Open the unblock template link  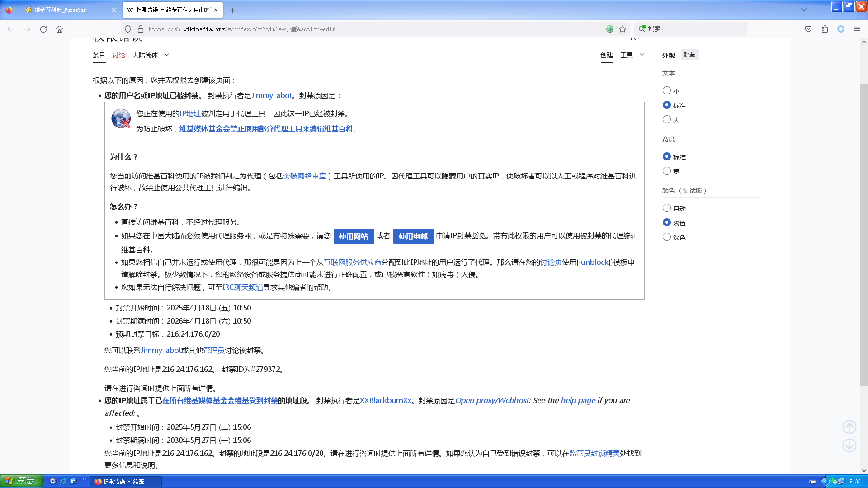point(595,263)
